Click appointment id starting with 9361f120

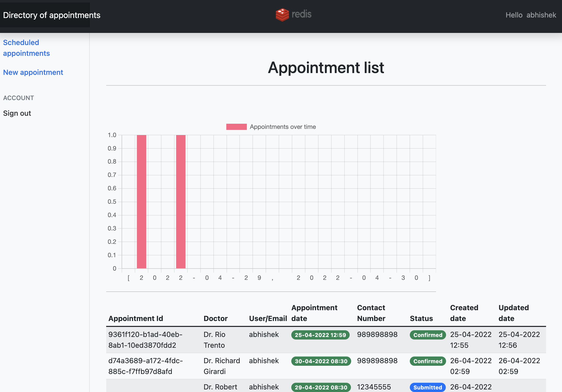click(x=146, y=340)
